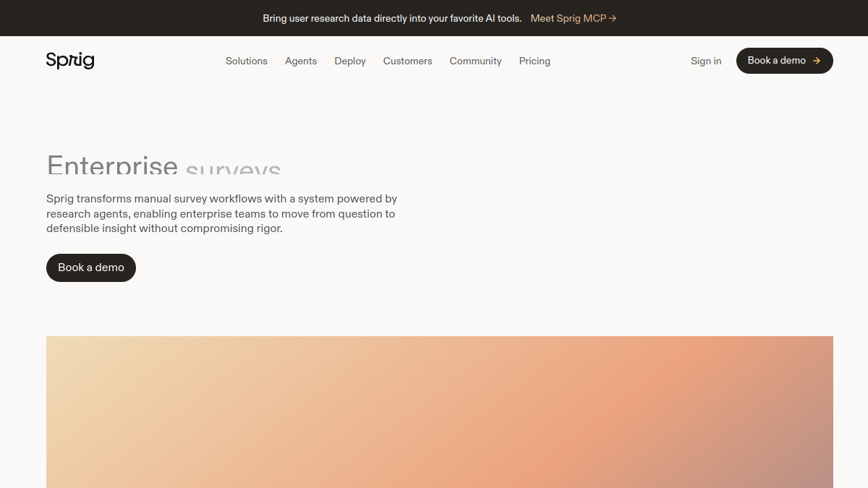The width and height of the screenshot is (868, 488).
Task: Open the Community menu
Action: pos(475,61)
